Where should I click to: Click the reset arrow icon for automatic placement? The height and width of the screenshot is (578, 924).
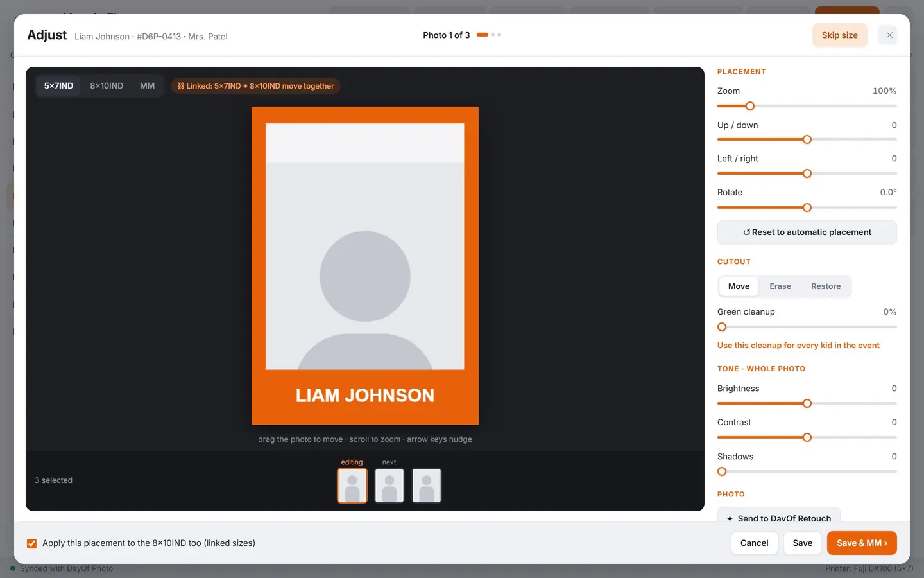coord(746,232)
